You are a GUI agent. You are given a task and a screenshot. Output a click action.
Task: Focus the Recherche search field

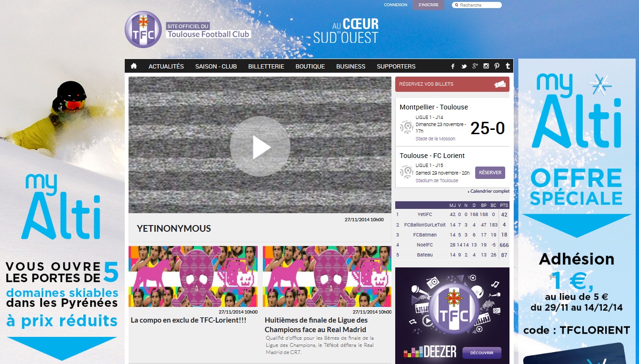point(477,5)
